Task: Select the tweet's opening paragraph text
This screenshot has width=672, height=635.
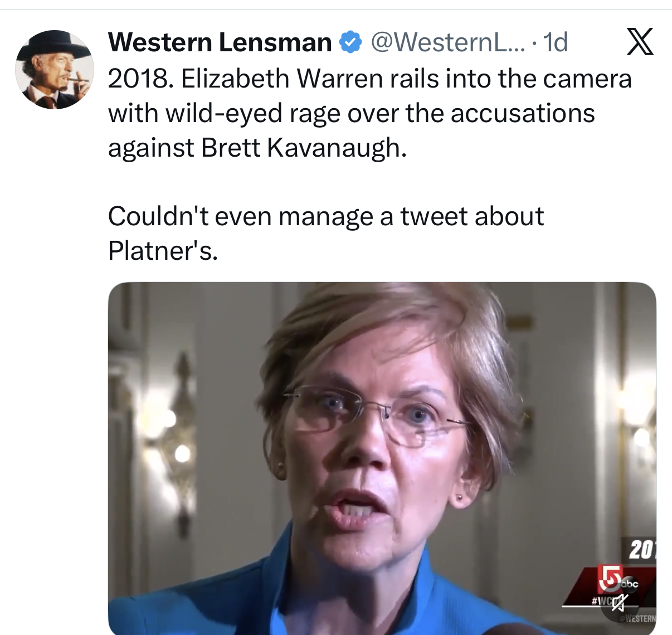Action: 370,113
